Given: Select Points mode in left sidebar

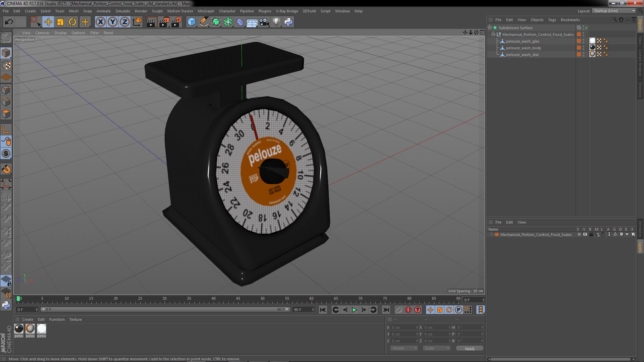Looking at the screenshot, I should coord(6,90).
